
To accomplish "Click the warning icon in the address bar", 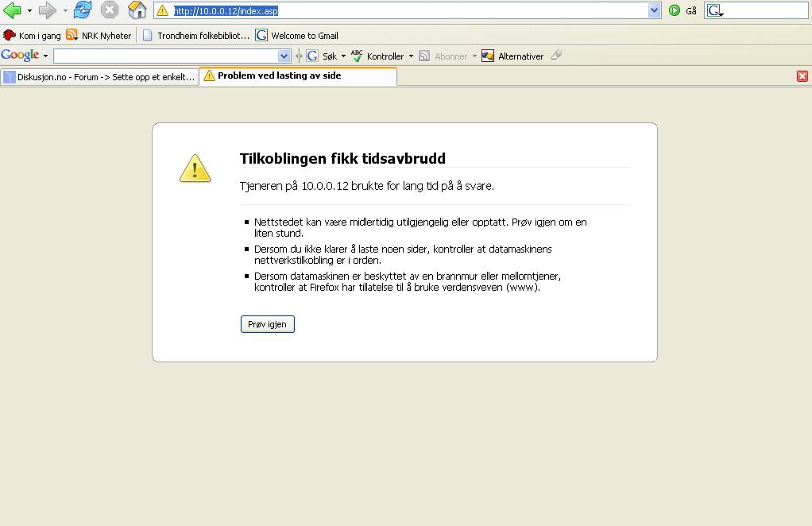I will click(x=163, y=10).
